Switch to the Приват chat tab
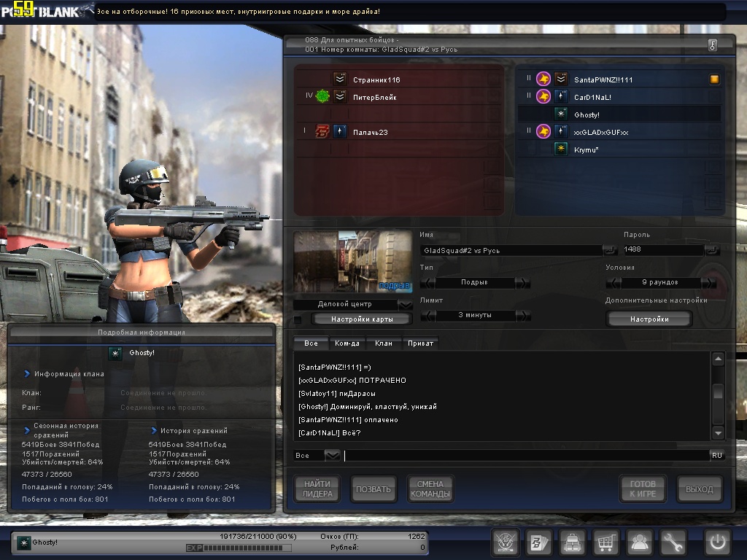Viewport: 747px width, 560px height. pyautogui.click(x=420, y=343)
